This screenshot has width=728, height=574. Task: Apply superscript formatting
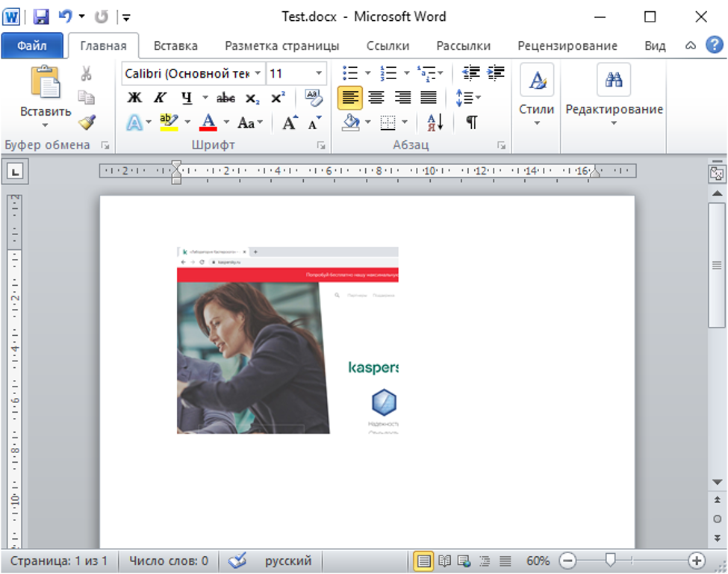[278, 98]
